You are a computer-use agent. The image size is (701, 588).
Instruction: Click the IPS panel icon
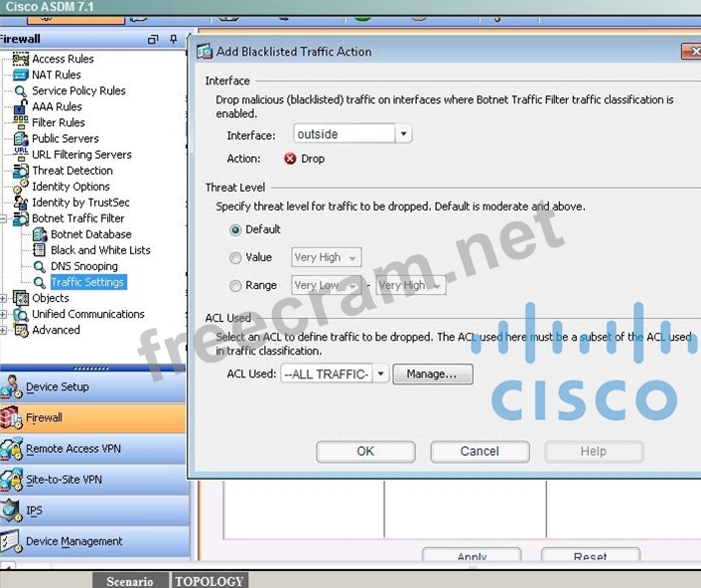[11, 511]
